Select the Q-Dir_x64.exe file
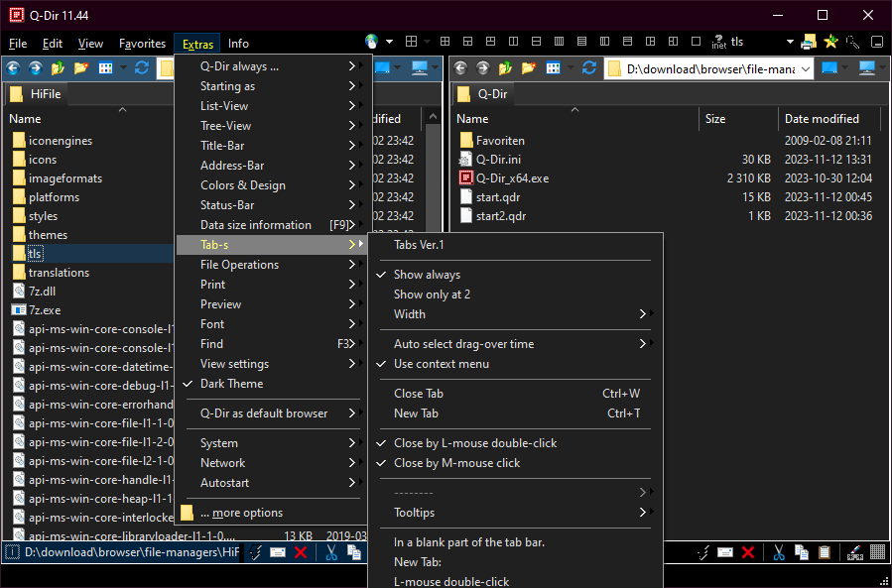 point(512,178)
